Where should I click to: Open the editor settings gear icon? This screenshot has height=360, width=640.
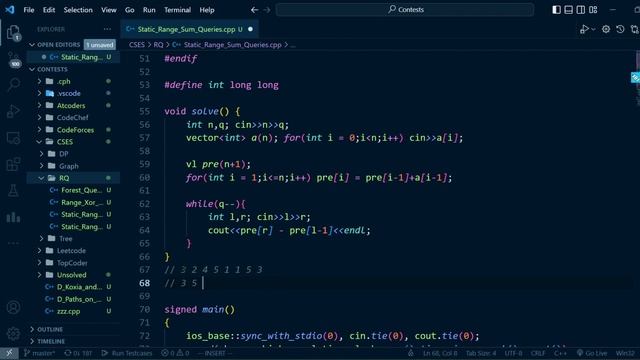606,29
